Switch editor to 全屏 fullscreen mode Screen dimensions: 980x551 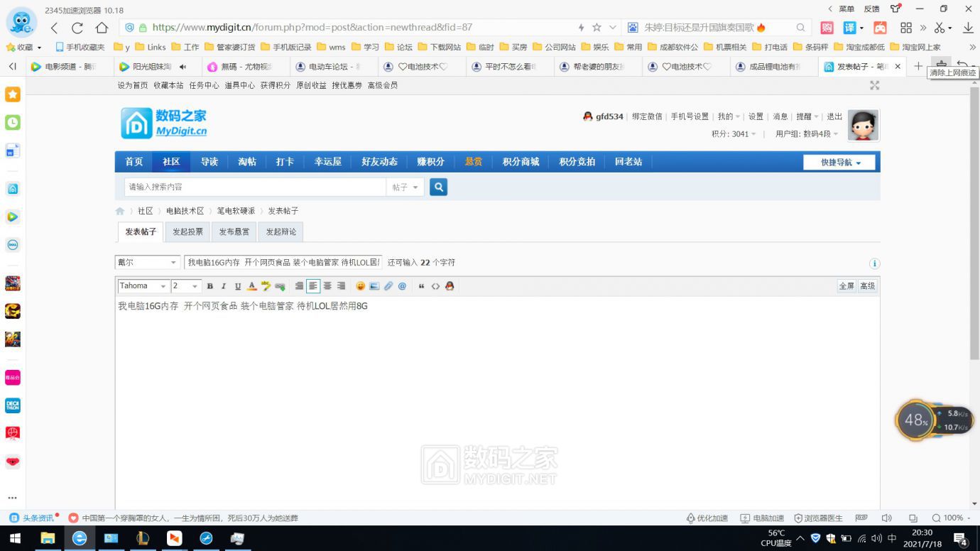(x=846, y=286)
